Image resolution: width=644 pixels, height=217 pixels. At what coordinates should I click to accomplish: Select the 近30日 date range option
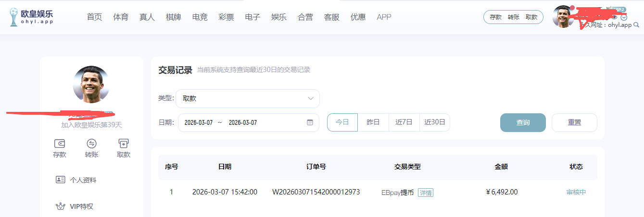pos(435,122)
